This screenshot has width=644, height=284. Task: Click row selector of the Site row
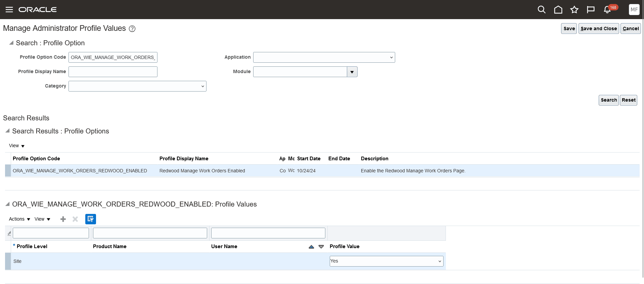coord(8,261)
